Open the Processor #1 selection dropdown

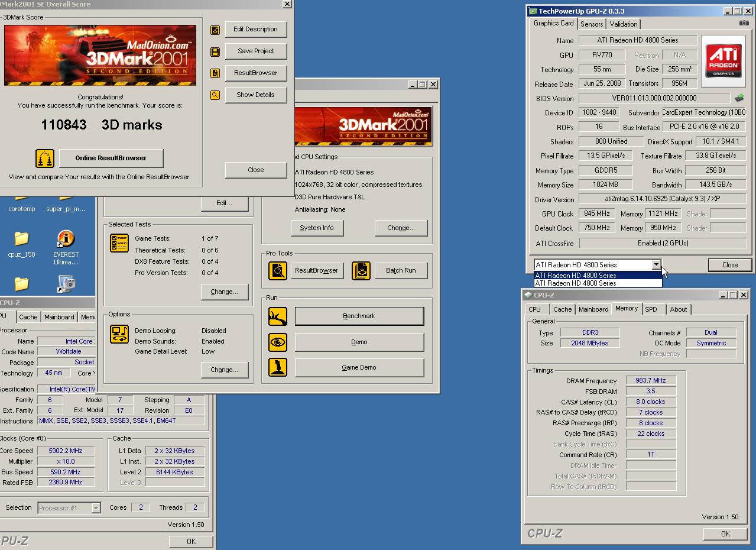pos(96,508)
